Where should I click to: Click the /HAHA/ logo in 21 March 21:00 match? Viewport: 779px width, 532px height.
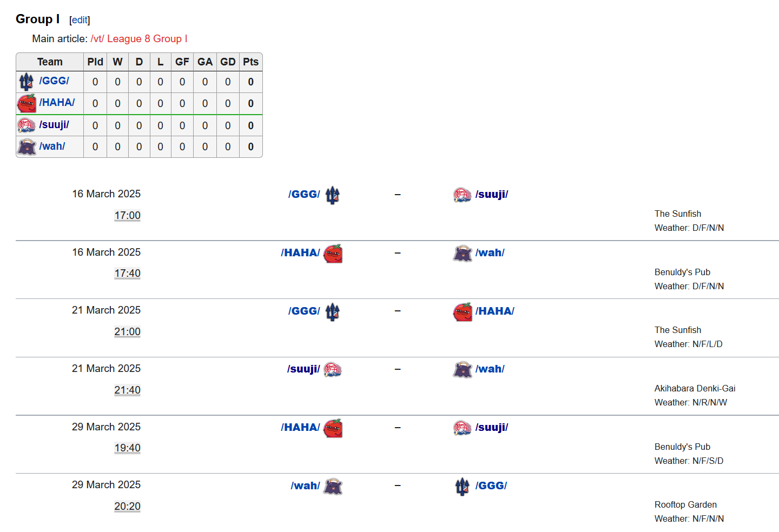click(463, 311)
